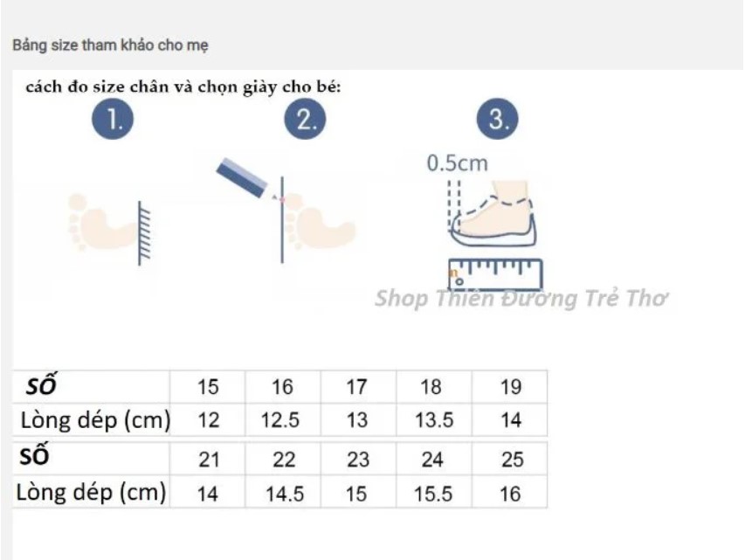Click the step 1 number badge
This screenshot has width=745, height=560.
[114, 121]
